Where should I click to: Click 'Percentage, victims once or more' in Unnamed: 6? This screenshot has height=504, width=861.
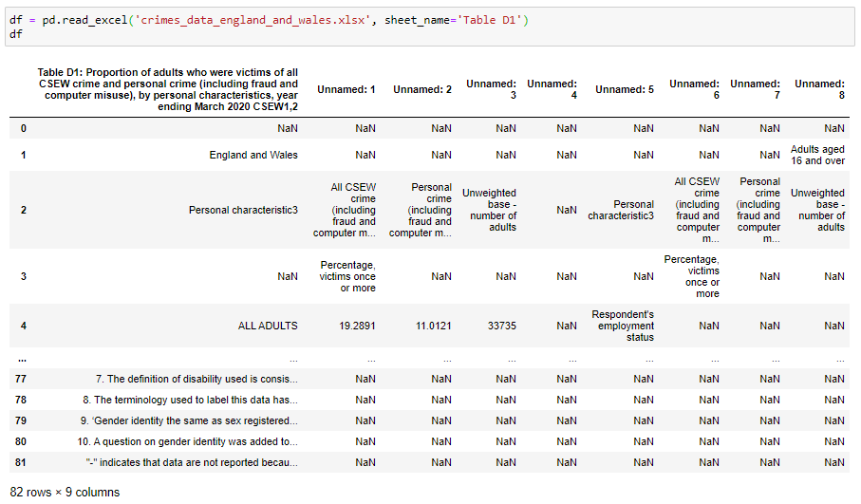click(x=691, y=277)
